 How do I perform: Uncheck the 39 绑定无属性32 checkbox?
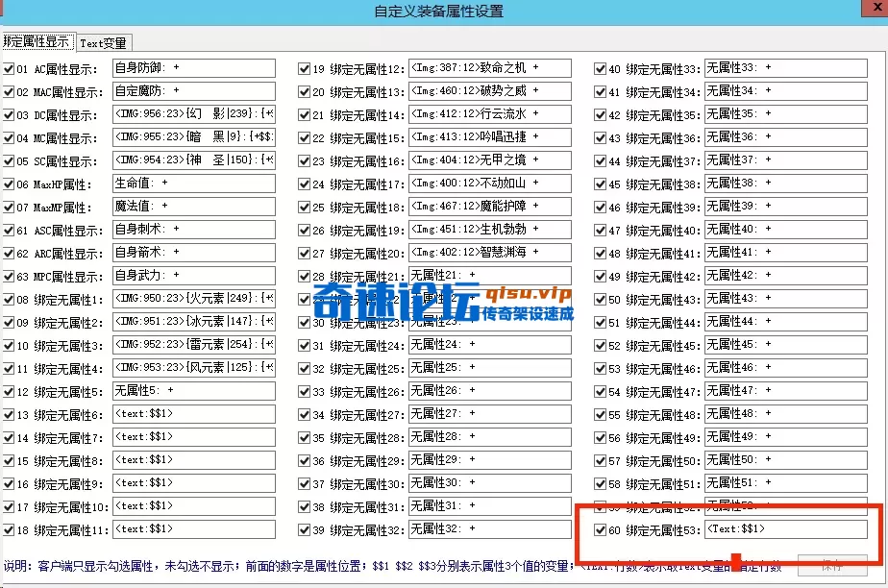305,530
